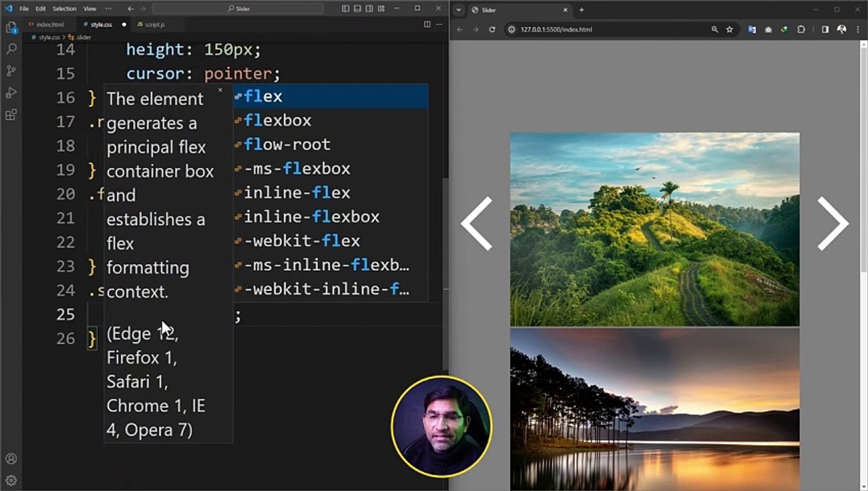The image size is (868, 491).
Task: Open the Edit menu
Action: click(x=40, y=9)
